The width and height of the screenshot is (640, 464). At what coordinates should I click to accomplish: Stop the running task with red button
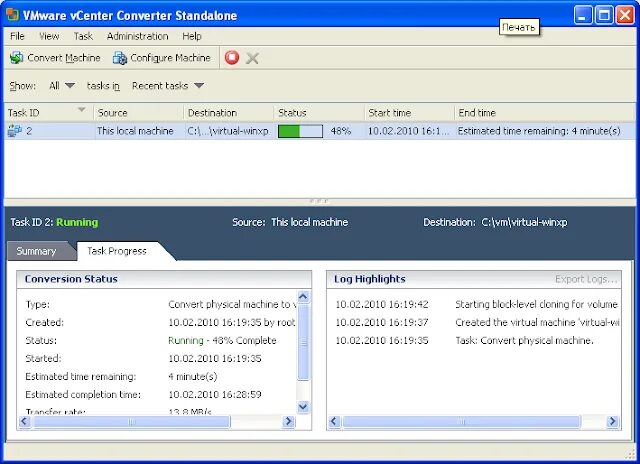click(232, 58)
